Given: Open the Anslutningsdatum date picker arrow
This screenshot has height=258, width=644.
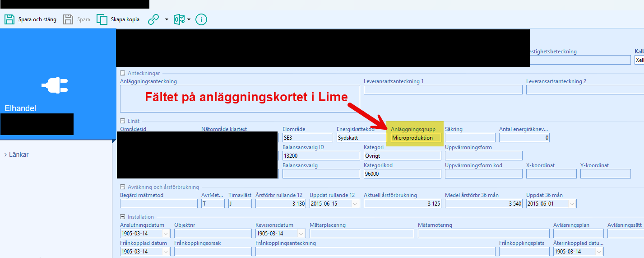Looking at the screenshot, I should [166, 234].
